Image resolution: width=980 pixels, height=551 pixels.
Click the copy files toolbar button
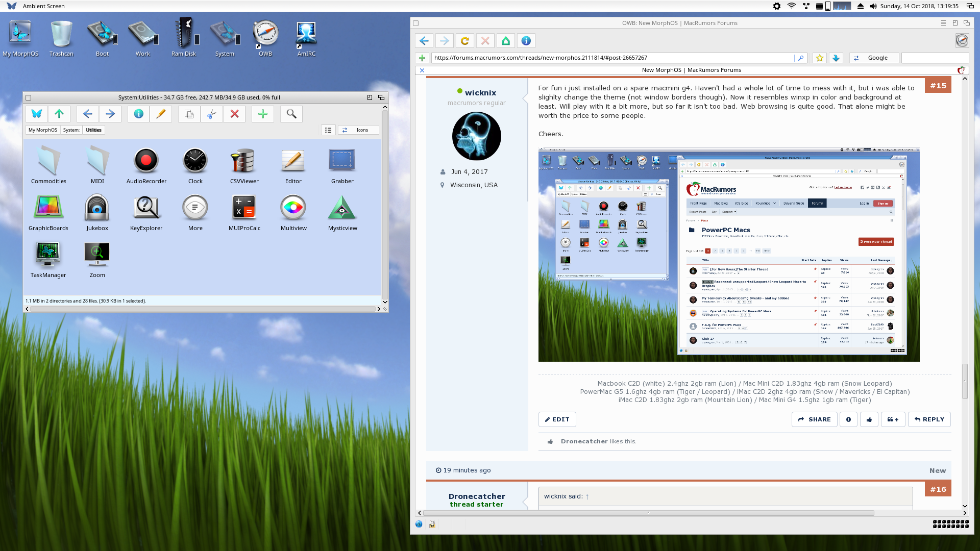(x=189, y=114)
